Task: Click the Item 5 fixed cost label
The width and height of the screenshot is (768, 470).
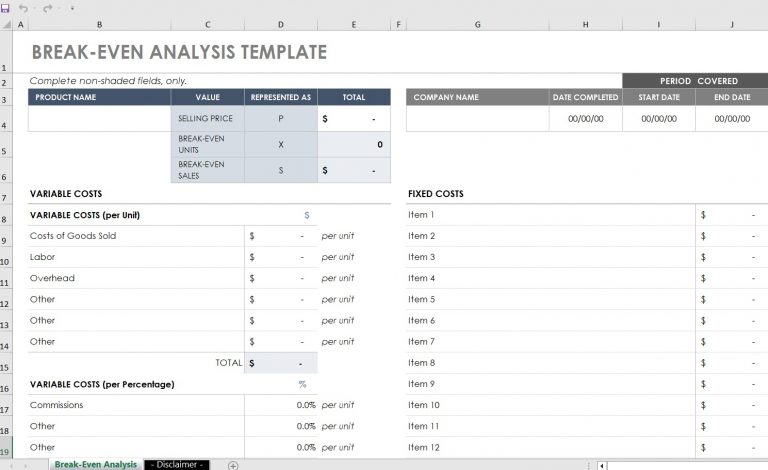Action: point(421,299)
